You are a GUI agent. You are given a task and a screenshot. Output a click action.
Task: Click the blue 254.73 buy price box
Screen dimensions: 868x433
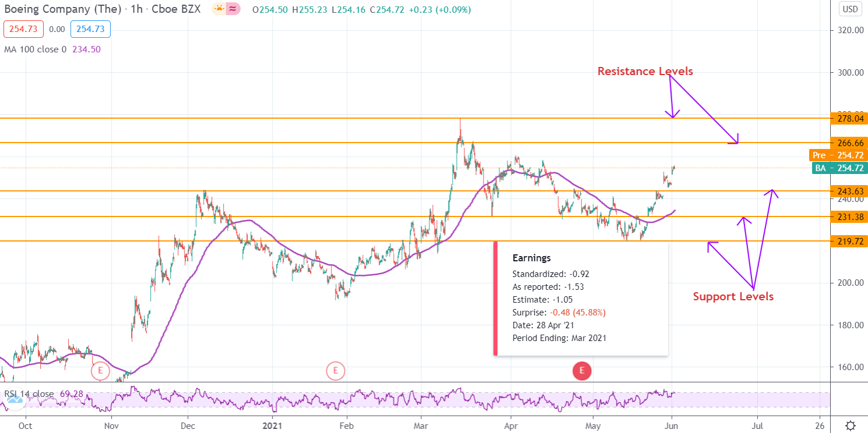point(90,29)
